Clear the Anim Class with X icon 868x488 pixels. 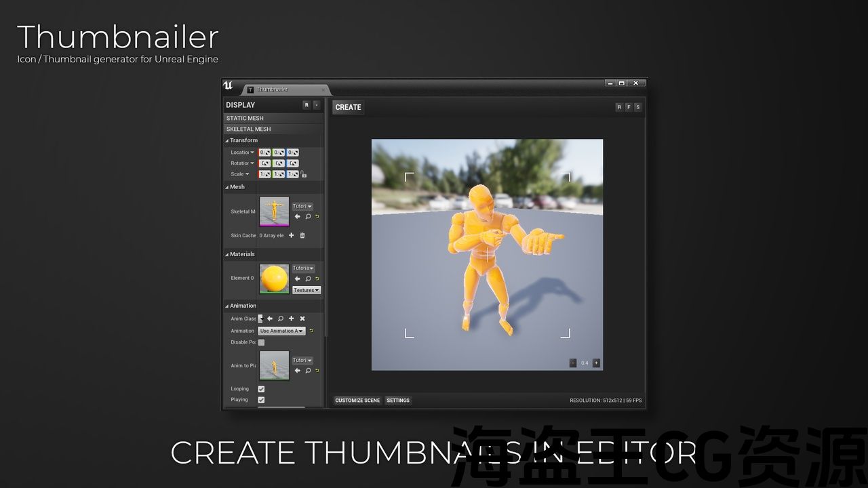coord(302,319)
